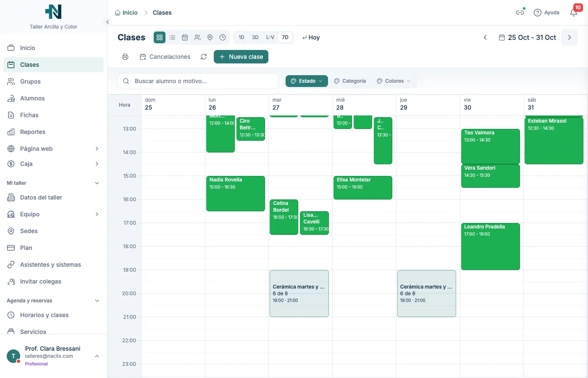Viewport: 588px width, 378px height.
Task: Switch to 3D view
Action: click(x=255, y=37)
